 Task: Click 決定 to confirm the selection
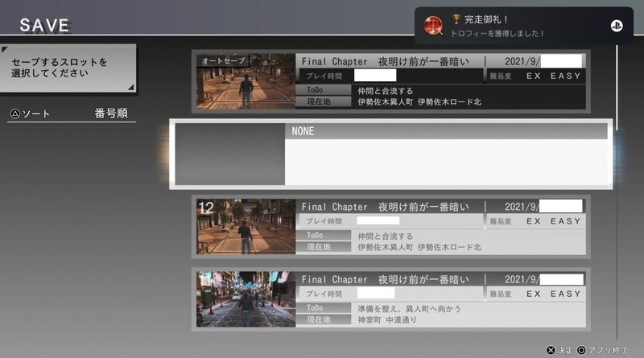[x=565, y=351]
